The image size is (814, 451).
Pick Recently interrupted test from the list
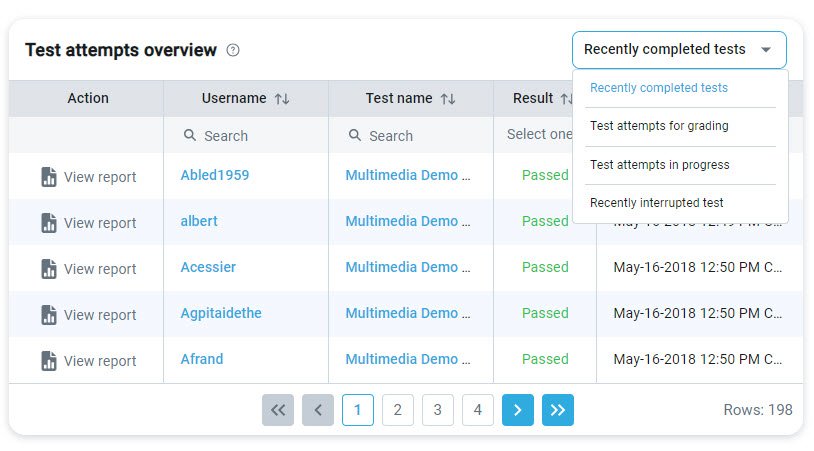coord(657,203)
